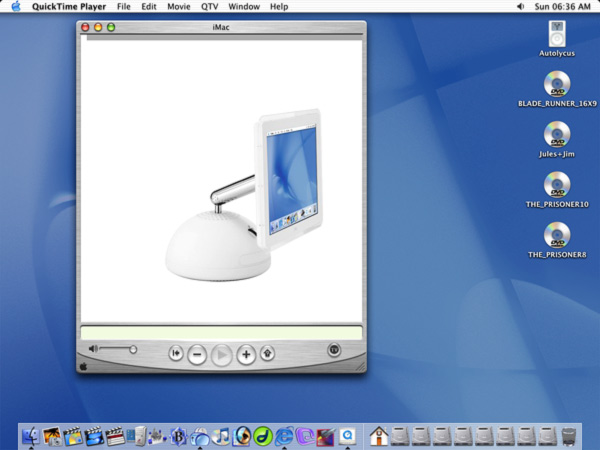
Task: Zoom the iMac window with green button
Action: (111, 27)
